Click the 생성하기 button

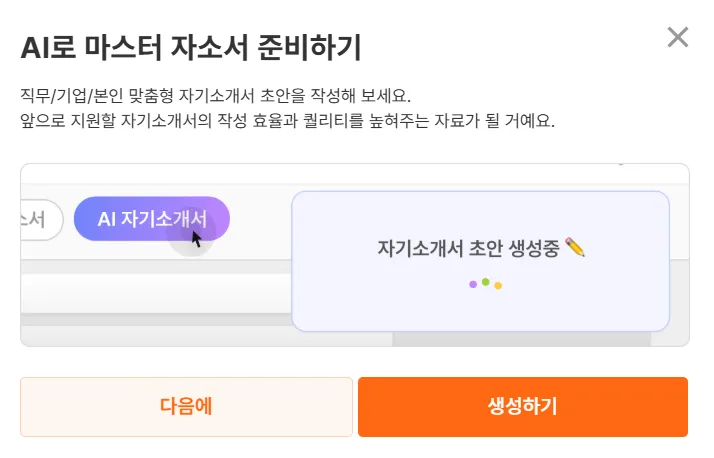coord(522,406)
